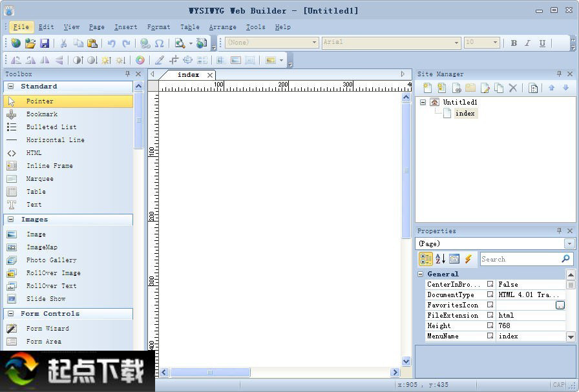Click the Rotate left icon in image toolbar
The width and height of the screenshot is (579, 392).
[x=16, y=60]
